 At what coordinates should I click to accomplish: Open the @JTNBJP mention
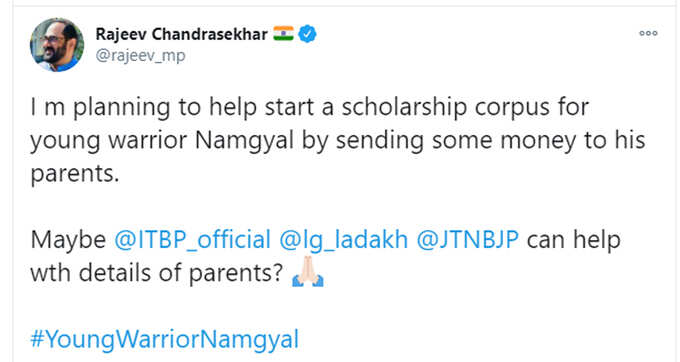point(468,240)
